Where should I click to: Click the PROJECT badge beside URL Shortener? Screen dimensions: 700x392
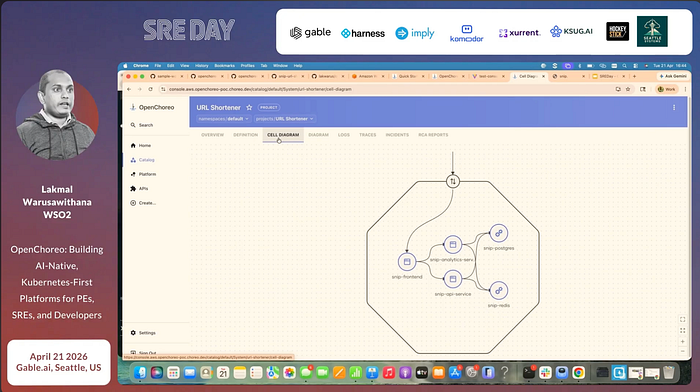[x=269, y=107]
